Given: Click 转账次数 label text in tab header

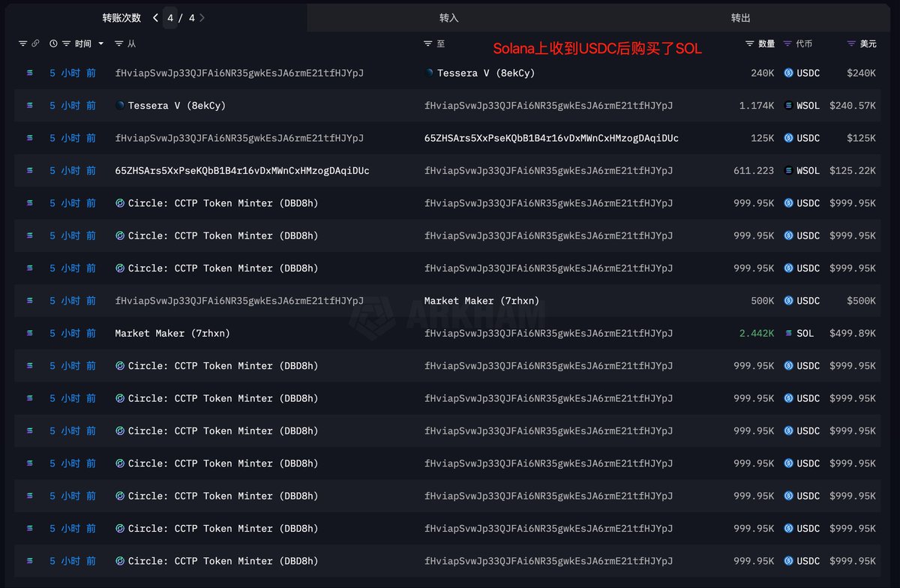Looking at the screenshot, I should 121,17.
